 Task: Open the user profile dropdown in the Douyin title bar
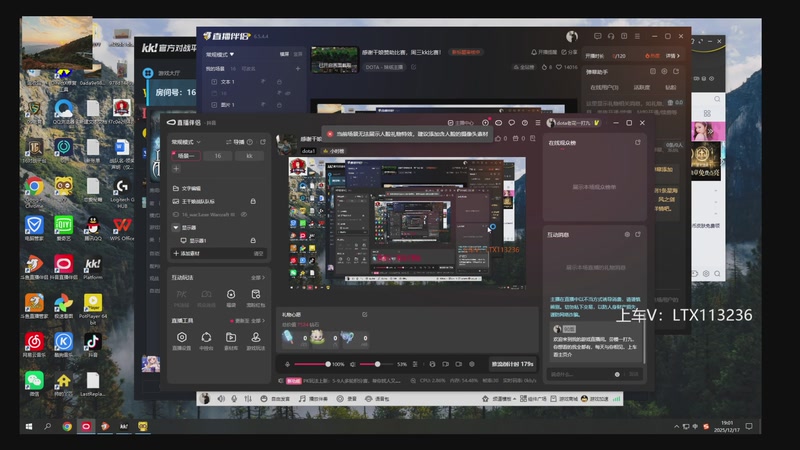(573, 123)
